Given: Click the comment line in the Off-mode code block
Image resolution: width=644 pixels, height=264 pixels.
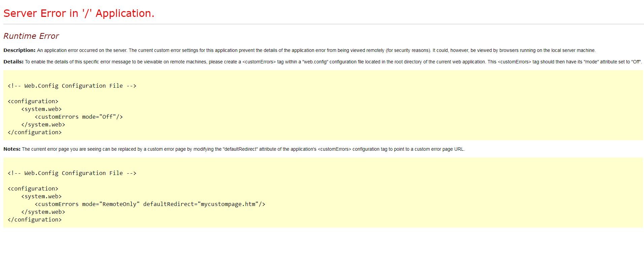Looking at the screenshot, I should click(x=72, y=86).
